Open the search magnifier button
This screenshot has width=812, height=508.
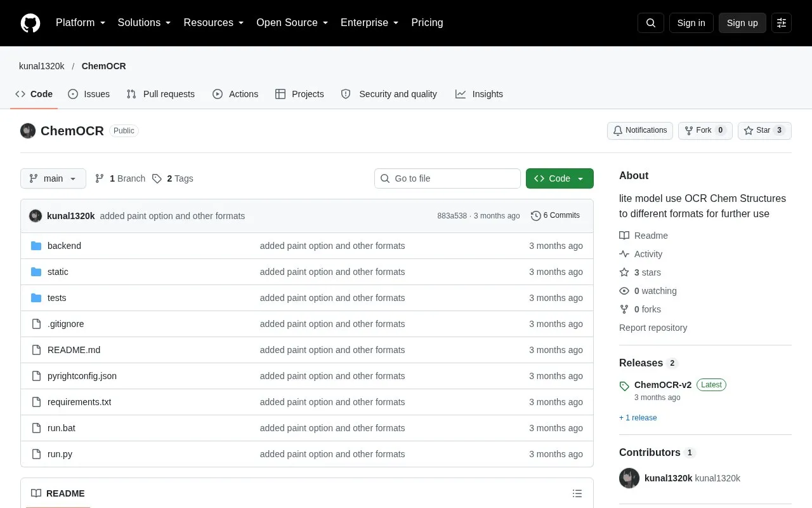pos(651,23)
